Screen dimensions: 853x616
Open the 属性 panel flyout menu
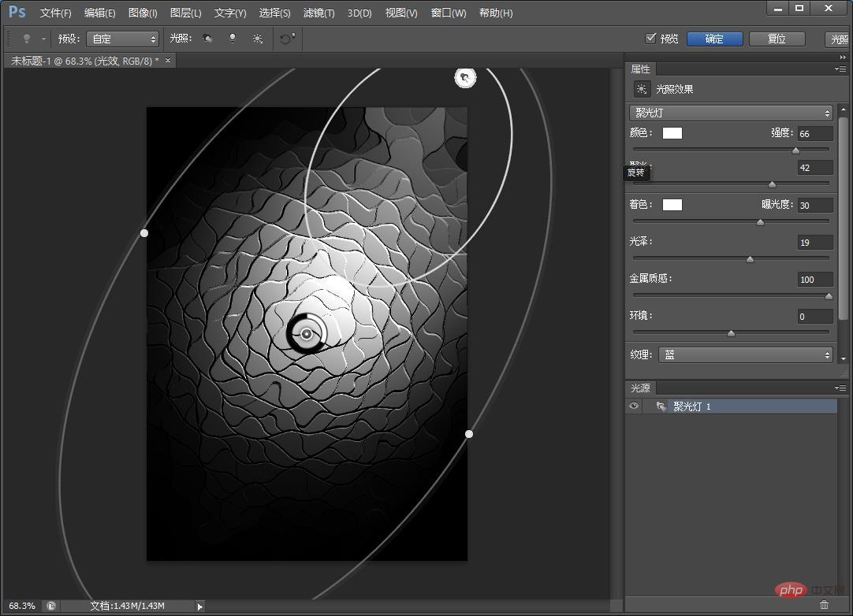tap(840, 69)
